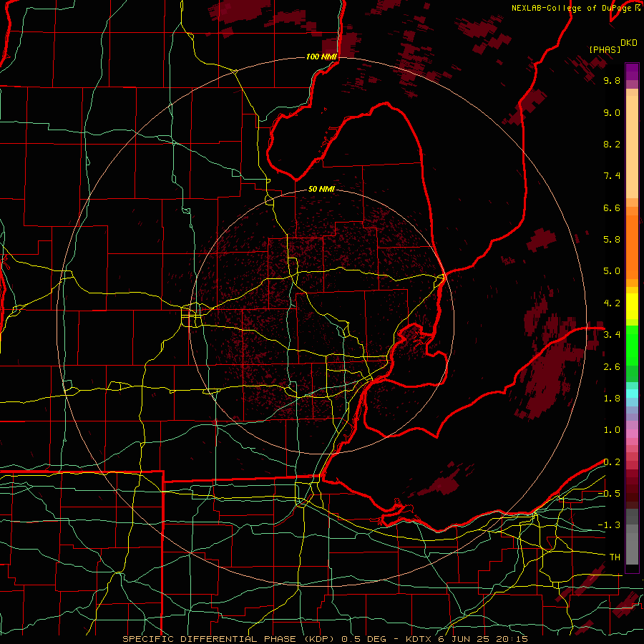This screenshot has height=644, width=644.
Task: Pick the cyan segment beside 1.8
Action: (x=632, y=394)
